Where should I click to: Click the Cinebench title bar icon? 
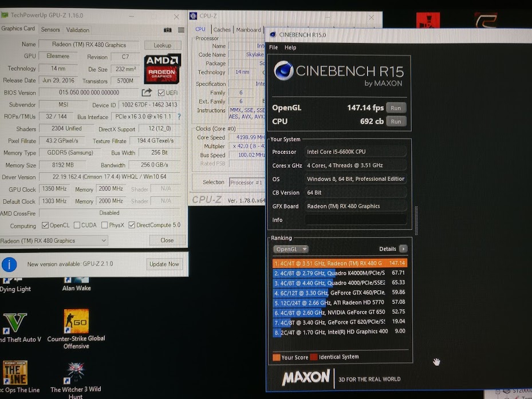click(273, 34)
